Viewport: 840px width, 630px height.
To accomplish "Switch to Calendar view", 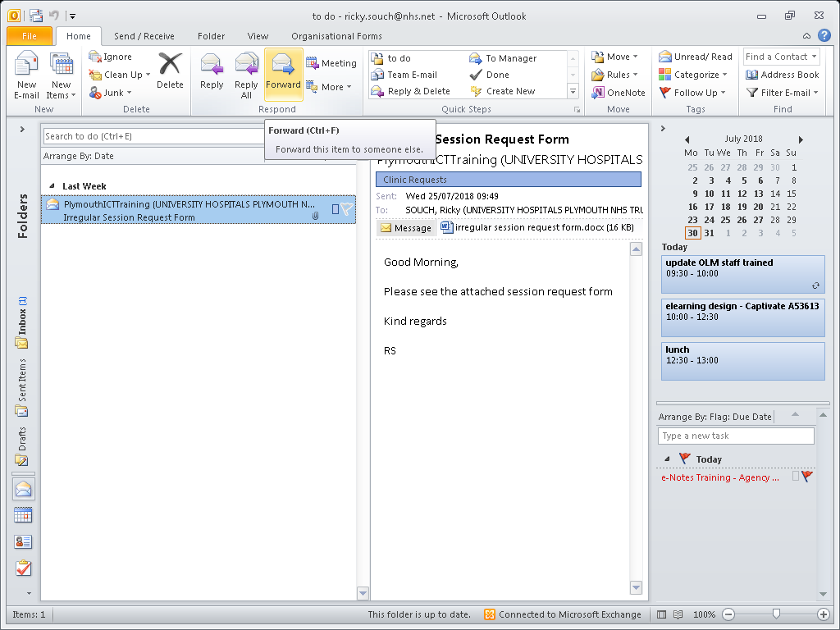I will tap(24, 515).
